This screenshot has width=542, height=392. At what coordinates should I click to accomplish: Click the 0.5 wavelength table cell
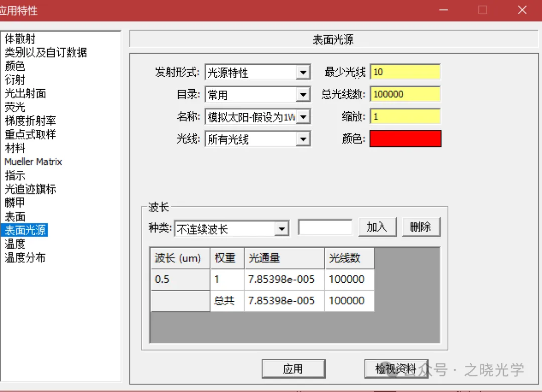(180, 280)
